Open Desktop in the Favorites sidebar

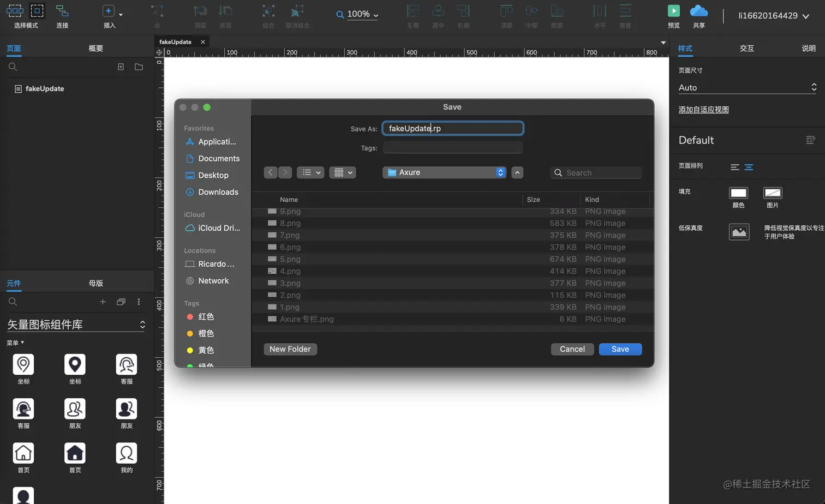click(207, 175)
